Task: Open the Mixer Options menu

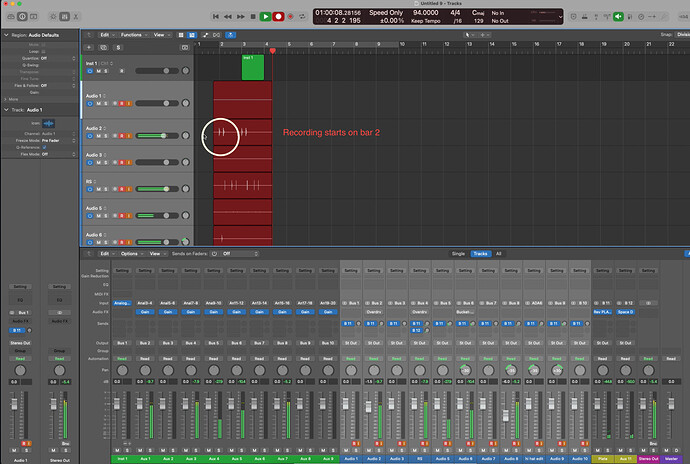Action: 132,254
